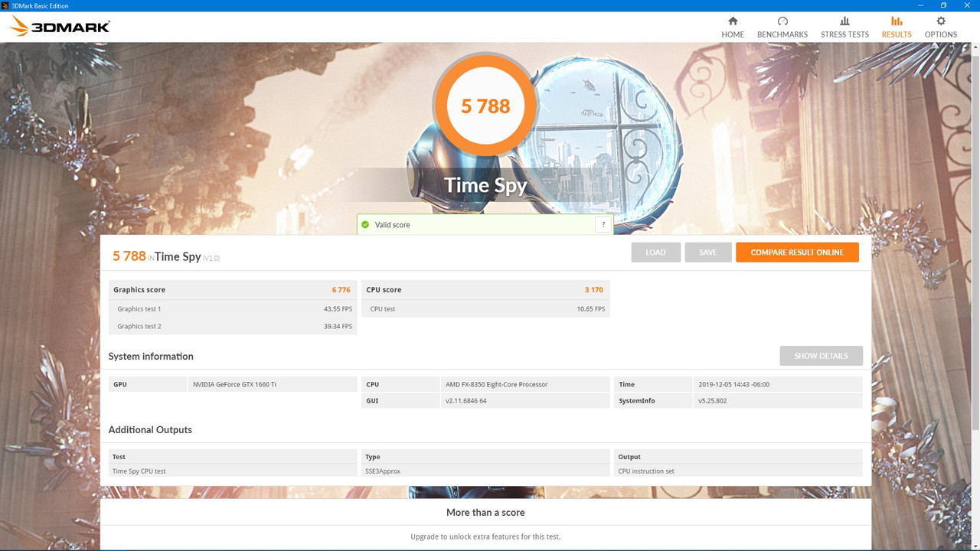Click the System information heading

tap(151, 357)
